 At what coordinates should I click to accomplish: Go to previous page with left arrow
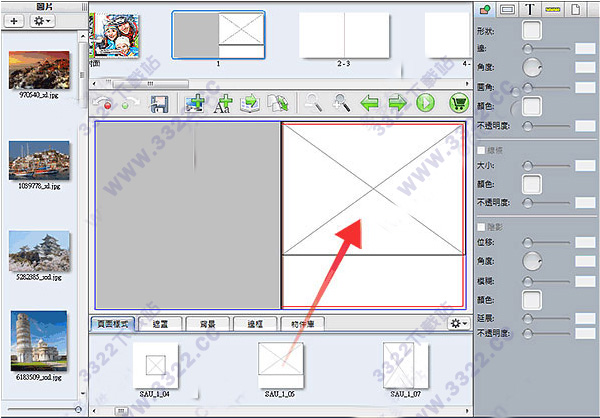(x=369, y=103)
